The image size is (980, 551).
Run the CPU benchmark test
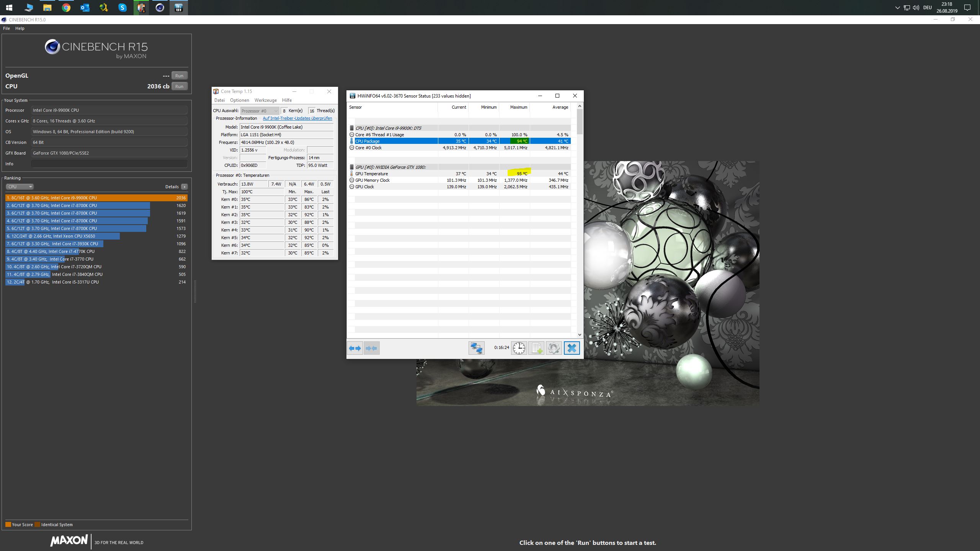coord(179,86)
